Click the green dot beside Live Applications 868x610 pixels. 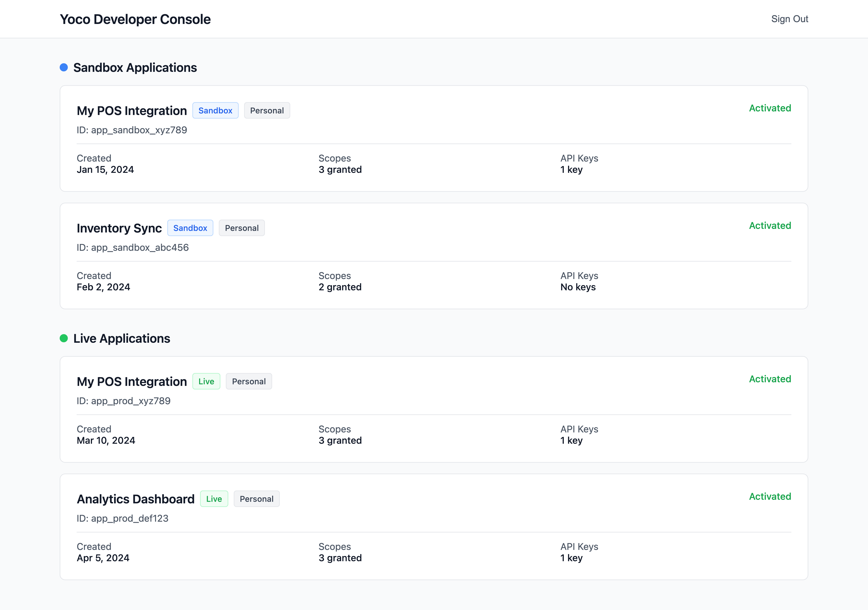tap(64, 338)
